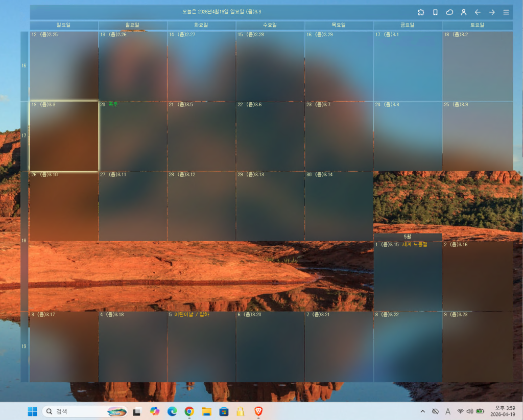Viewport: 523px width, 420px height.
Task: Click today's date text in title bar
Action: pyautogui.click(x=222, y=12)
